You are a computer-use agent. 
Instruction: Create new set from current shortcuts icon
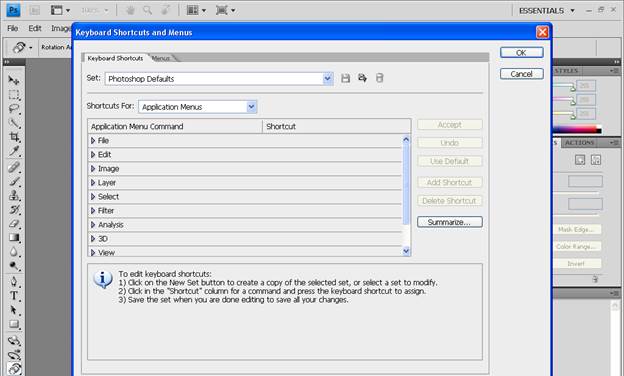coord(362,78)
